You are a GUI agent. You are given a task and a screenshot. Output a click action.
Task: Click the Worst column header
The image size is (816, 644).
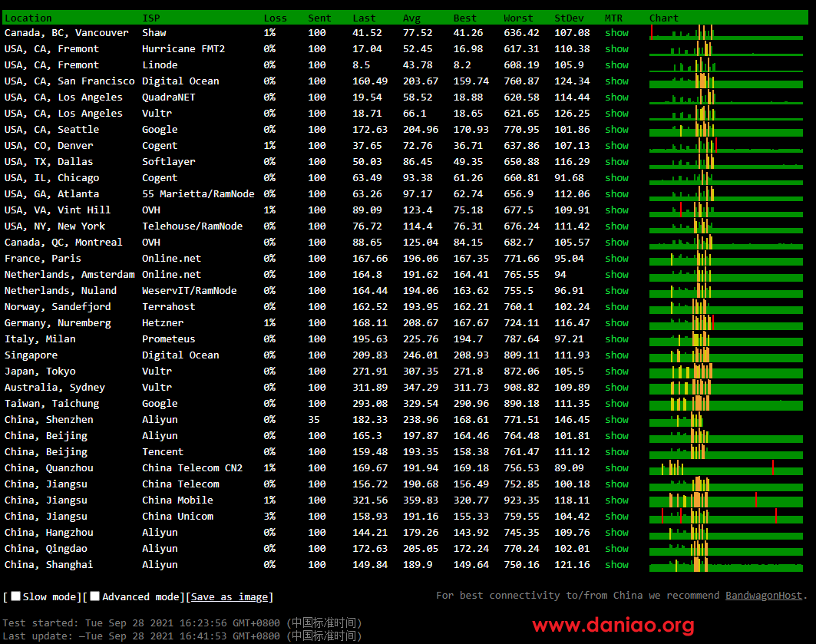[518, 18]
